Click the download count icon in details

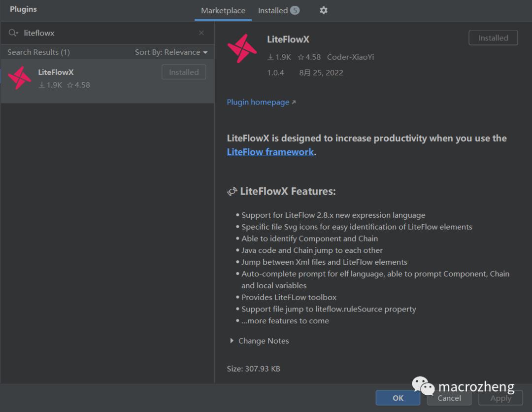click(270, 57)
